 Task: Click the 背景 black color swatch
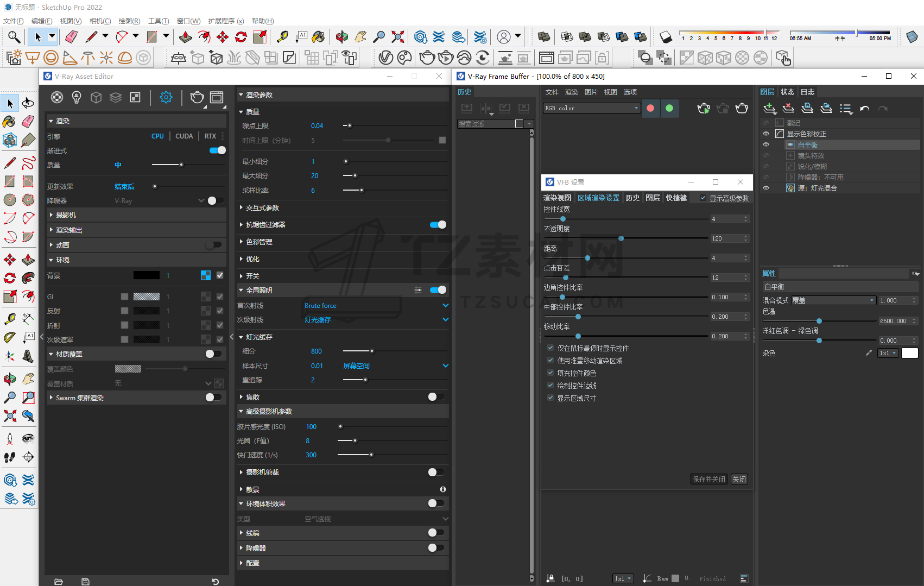click(x=147, y=276)
